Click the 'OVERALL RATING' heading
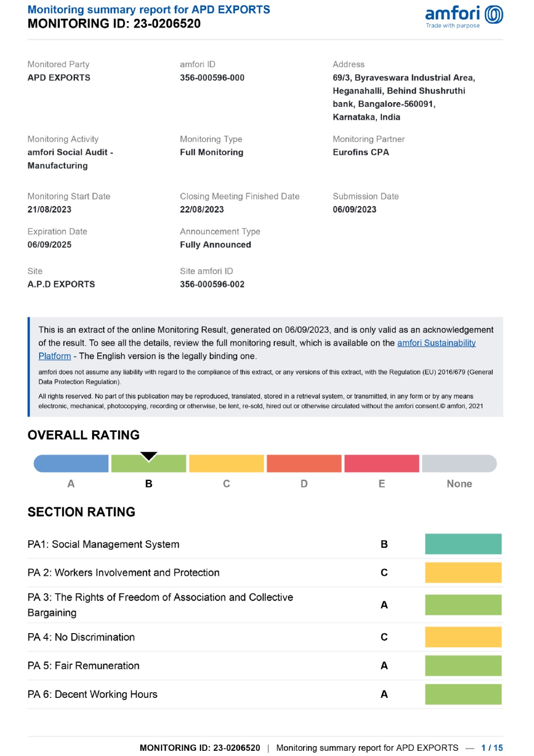The height and width of the screenshot is (756, 534). 84,435
